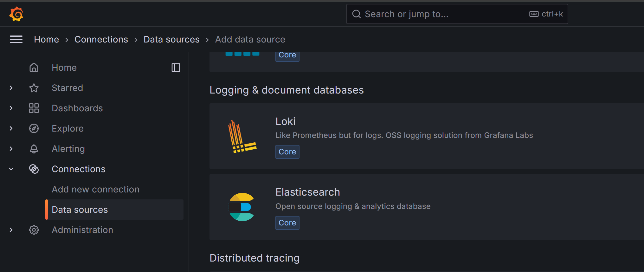
Task: Open Explore in the sidebar
Action: point(68,128)
